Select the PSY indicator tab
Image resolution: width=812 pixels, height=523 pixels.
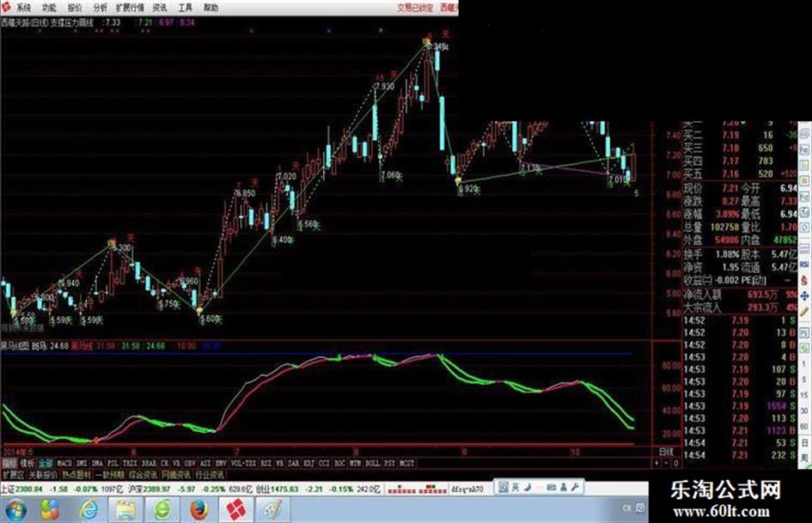[390, 464]
